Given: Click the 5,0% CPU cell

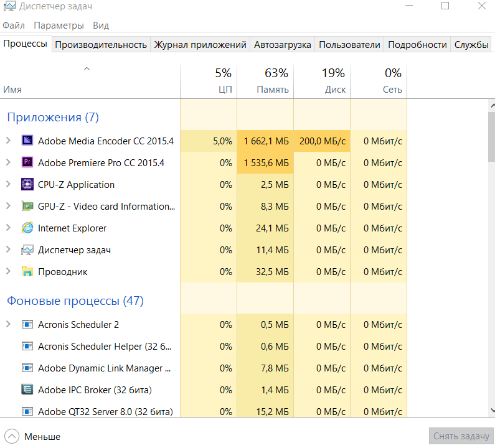Looking at the screenshot, I should [209, 141].
